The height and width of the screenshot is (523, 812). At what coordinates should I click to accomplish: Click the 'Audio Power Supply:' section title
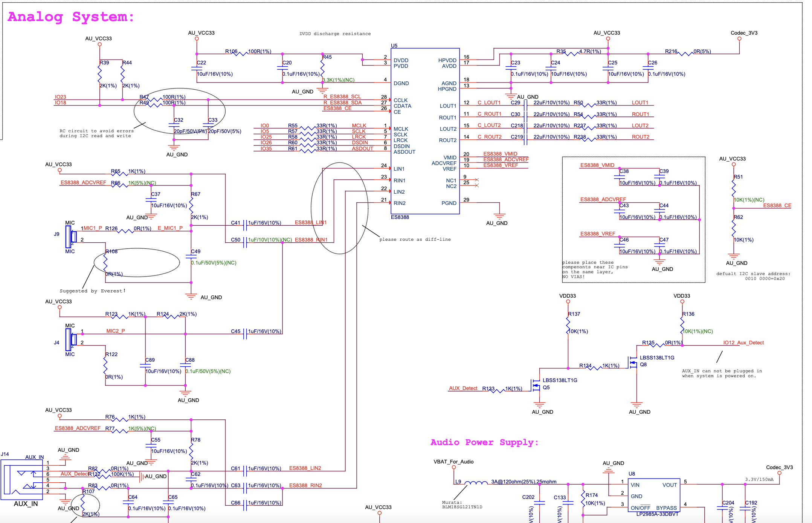(484, 442)
